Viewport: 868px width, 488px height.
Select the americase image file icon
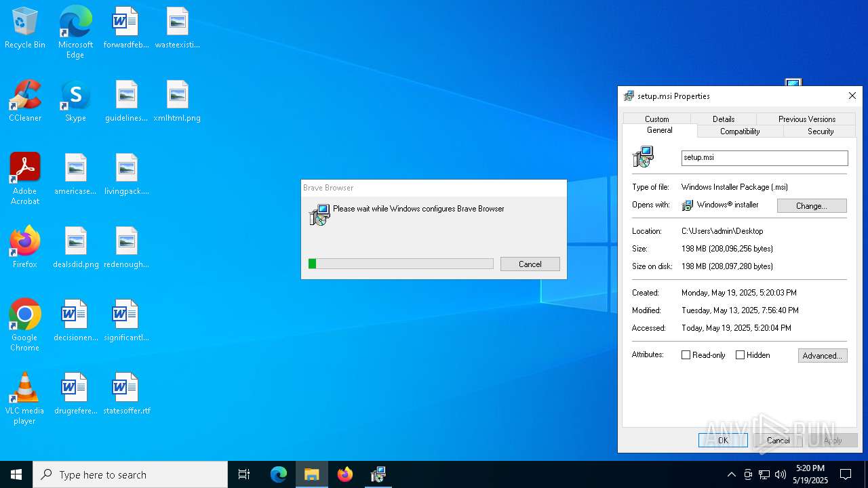tap(75, 174)
